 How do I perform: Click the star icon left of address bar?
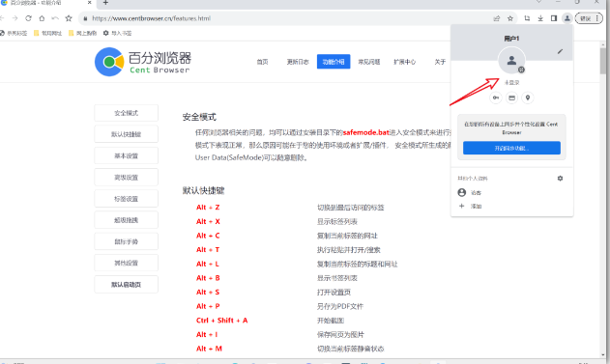point(69,18)
